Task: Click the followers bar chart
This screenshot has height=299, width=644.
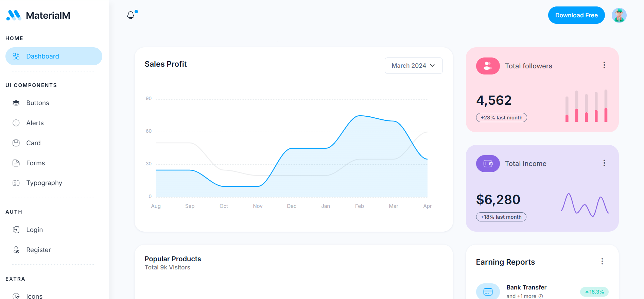Action: (586, 106)
